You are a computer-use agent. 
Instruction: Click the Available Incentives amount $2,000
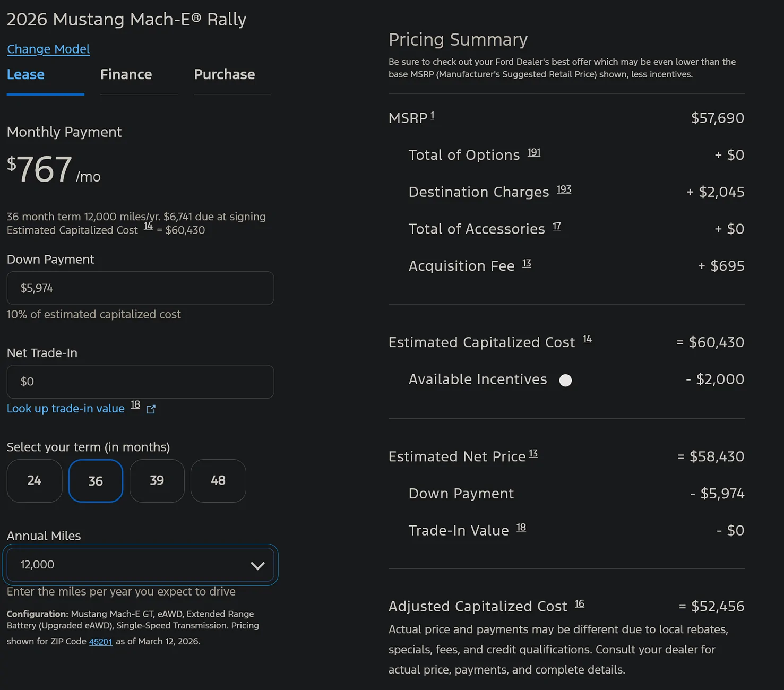click(x=715, y=379)
